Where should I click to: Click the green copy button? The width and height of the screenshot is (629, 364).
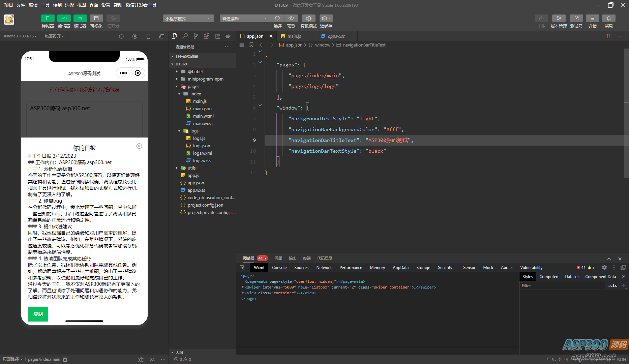click(38, 314)
